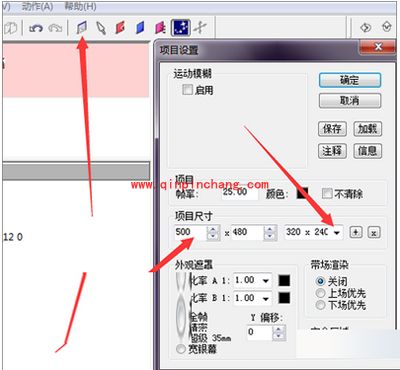This screenshot has height=370, width=400.
Task: Click the 注释 button
Action: [x=332, y=151]
